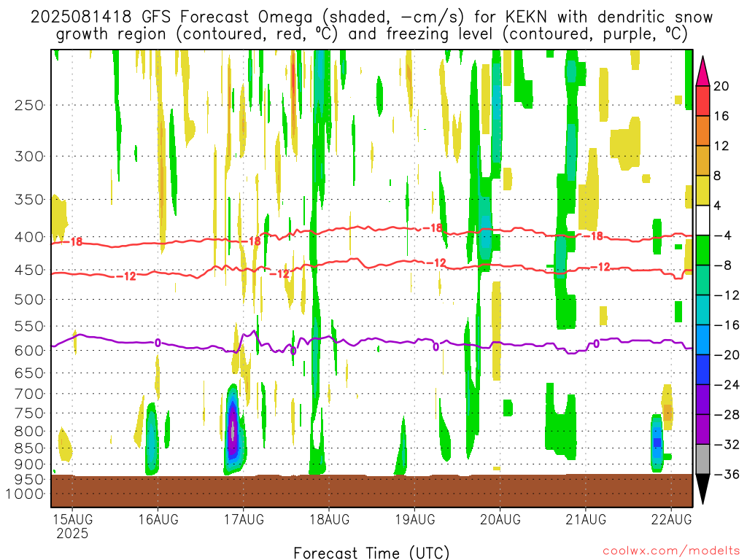Click the 350 pressure level label
Viewport: 747px width, 560px height.
point(29,200)
